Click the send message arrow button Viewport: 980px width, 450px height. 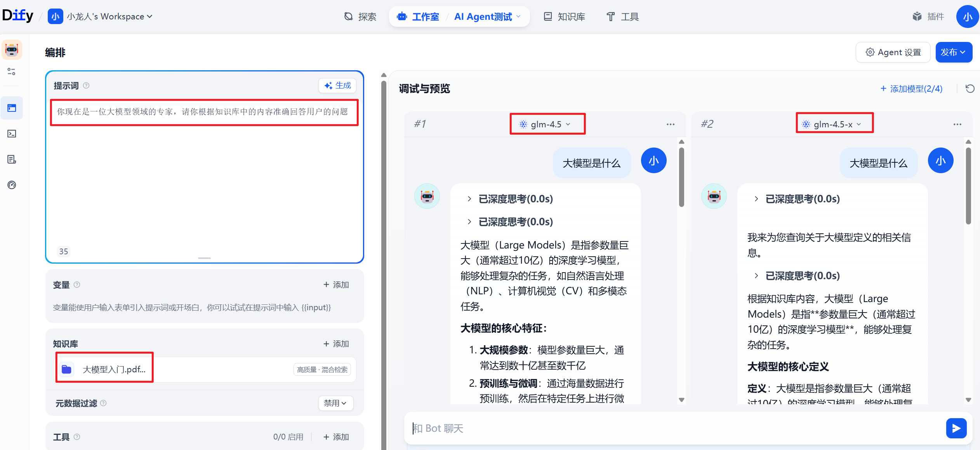tap(956, 428)
